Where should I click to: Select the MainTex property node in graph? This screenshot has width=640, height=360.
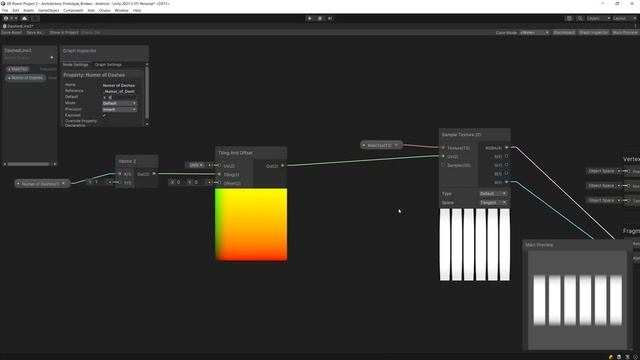tap(381, 145)
